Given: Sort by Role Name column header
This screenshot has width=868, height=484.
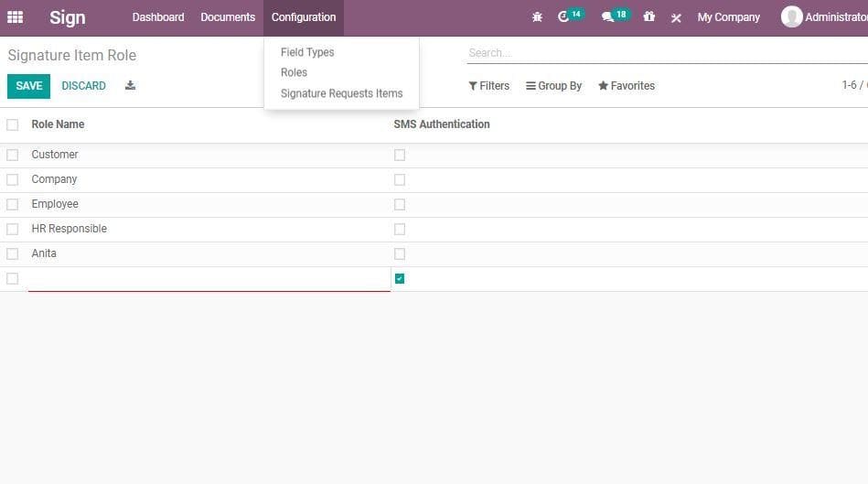Looking at the screenshot, I should click(58, 124).
